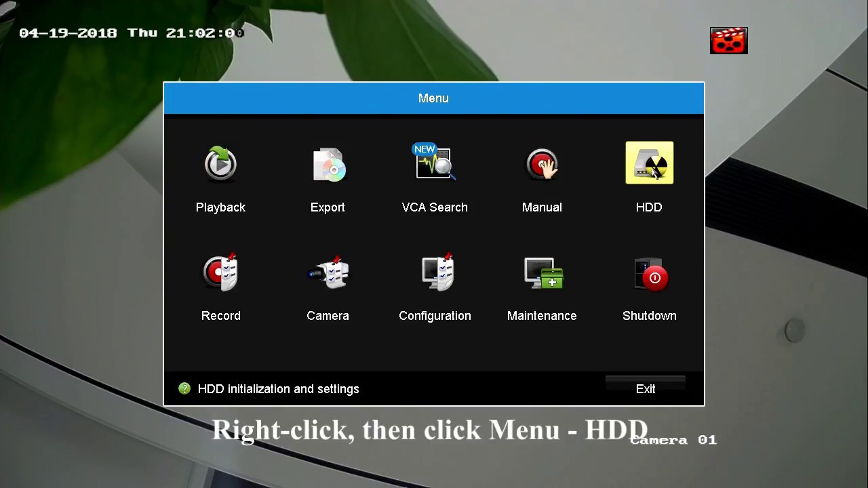Click the Menu title bar text

tap(433, 98)
